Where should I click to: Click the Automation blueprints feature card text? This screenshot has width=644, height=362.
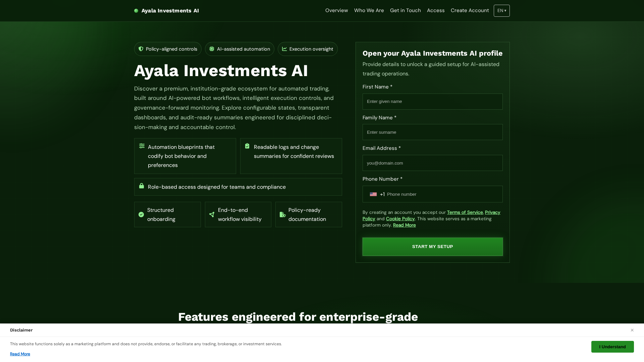point(181,156)
